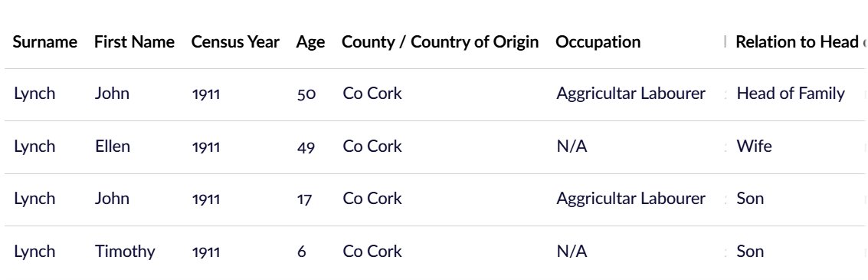This screenshot has width=868, height=280.
Task: Click the Head of Family cell
Action: click(x=791, y=94)
